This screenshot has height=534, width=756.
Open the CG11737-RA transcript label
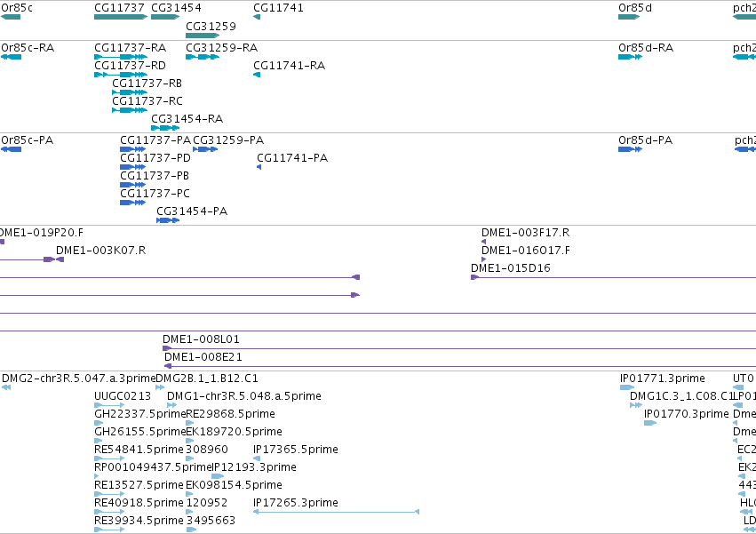click(131, 48)
